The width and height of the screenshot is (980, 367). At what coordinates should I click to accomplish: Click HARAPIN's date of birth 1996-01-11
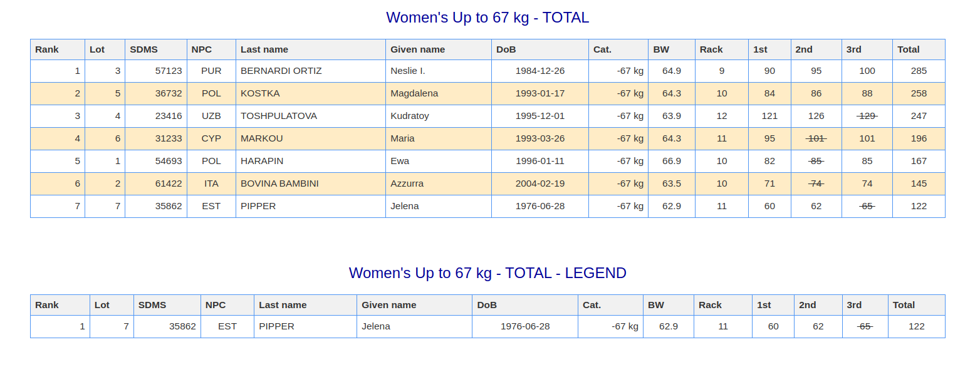[540, 161]
